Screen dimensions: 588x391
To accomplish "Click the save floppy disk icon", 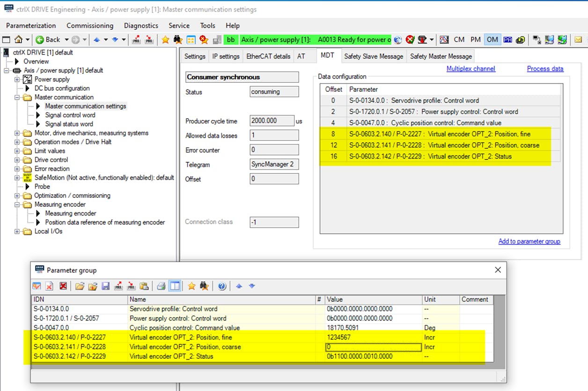I will [106, 286].
